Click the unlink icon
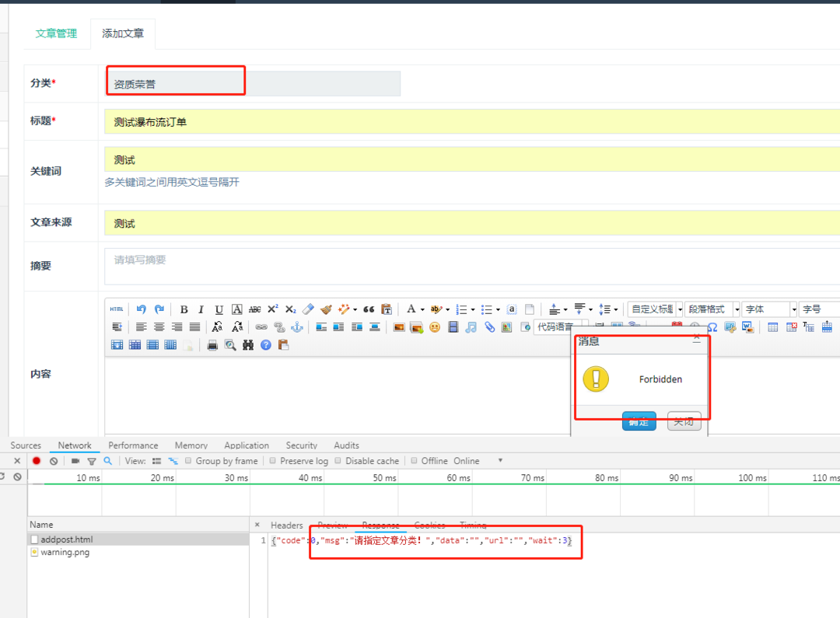 pos(279,326)
